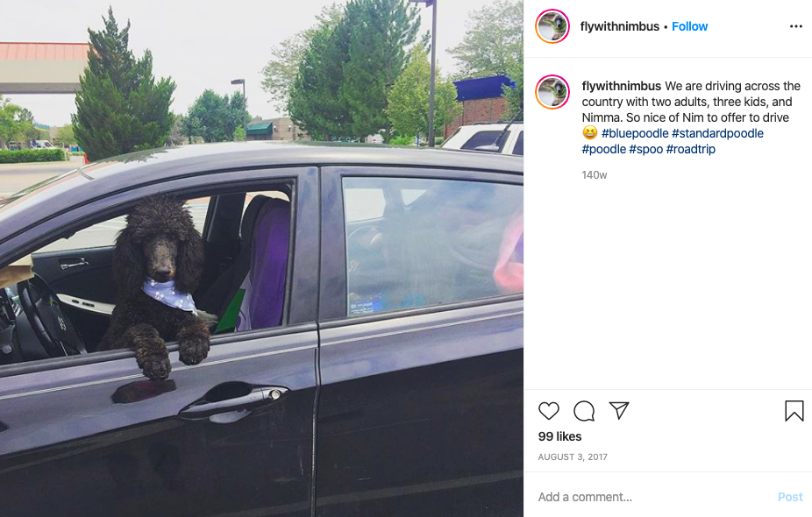Open flywithnimbus username in header
This screenshot has width=812, height=517.
pyautogui.click(x=619, y=26)
